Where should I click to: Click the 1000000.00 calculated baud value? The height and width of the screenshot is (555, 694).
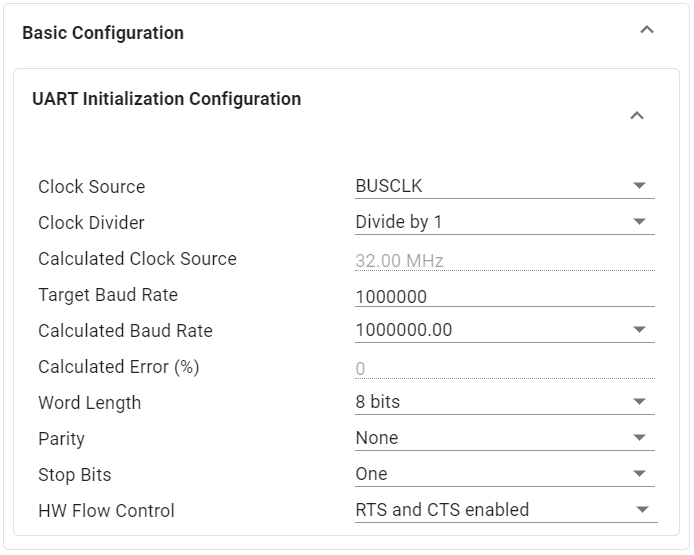click(404, 330)
